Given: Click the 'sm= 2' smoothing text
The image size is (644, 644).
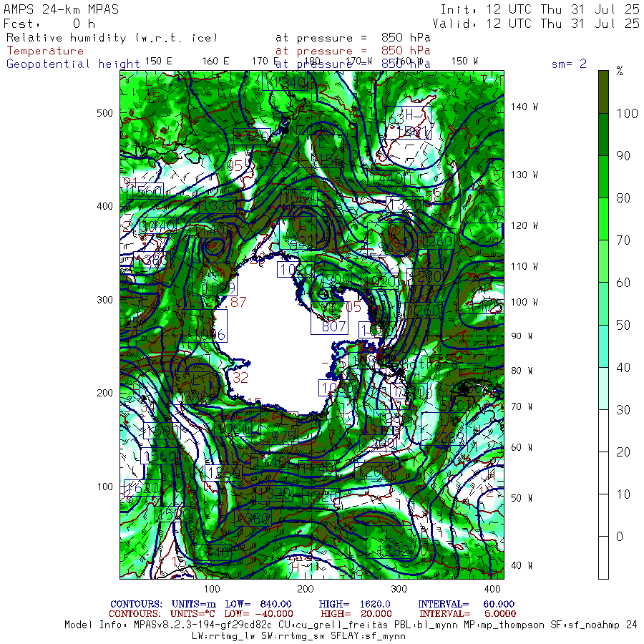Looking at the screenshot, I should tap(569, 64).
